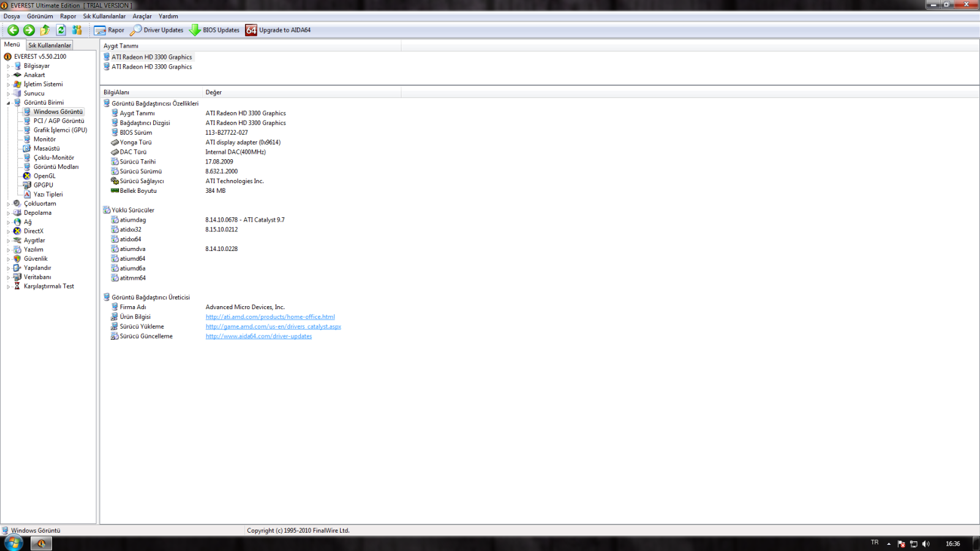
Task: Expand the Sunucu tree node
Action: tap(9, 94)
